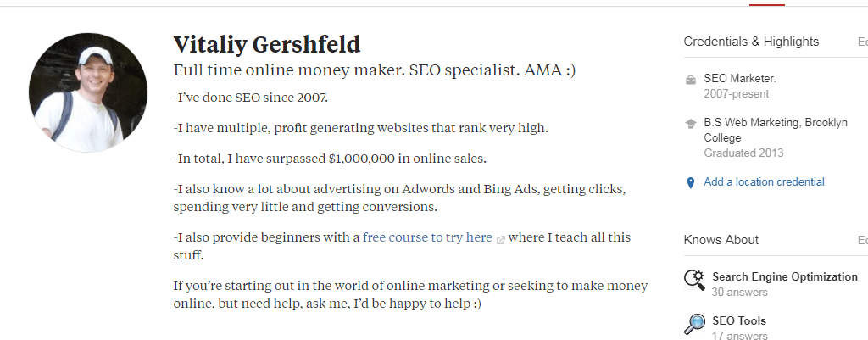Click the external link icon after free course
The width and height of the screenshot is (868, 340).
click(500, 240)
